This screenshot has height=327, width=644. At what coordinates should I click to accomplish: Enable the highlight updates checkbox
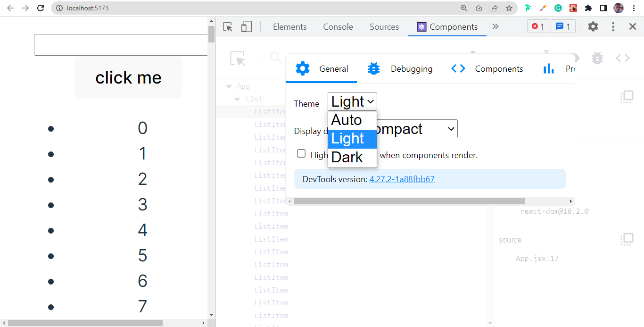[301, 153]
